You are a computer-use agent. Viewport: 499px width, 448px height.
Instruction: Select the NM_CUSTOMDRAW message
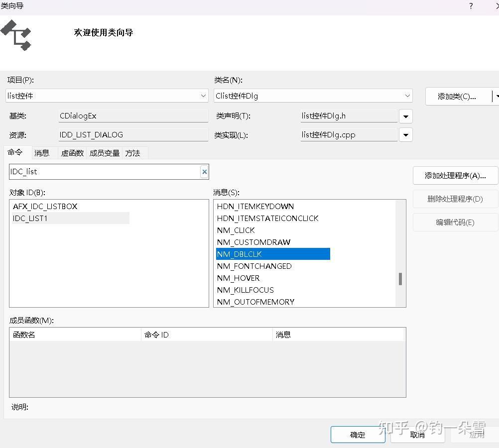coord(253,242)
